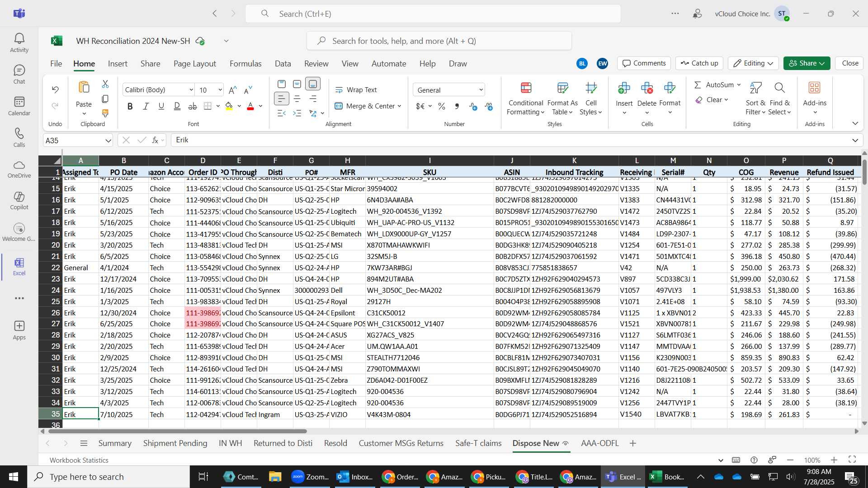868x488 pixels.
Task: Click the Format Painter icon
Action: tap(105, 113)
